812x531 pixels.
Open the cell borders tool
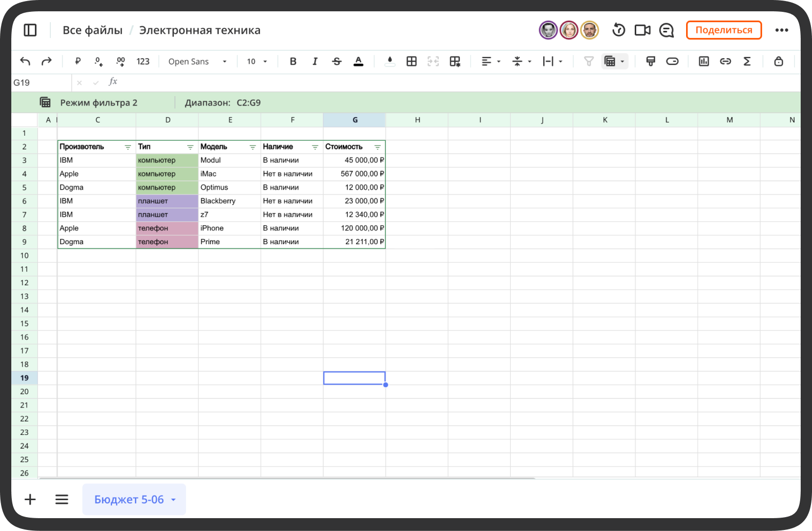(x=412, y=61)
